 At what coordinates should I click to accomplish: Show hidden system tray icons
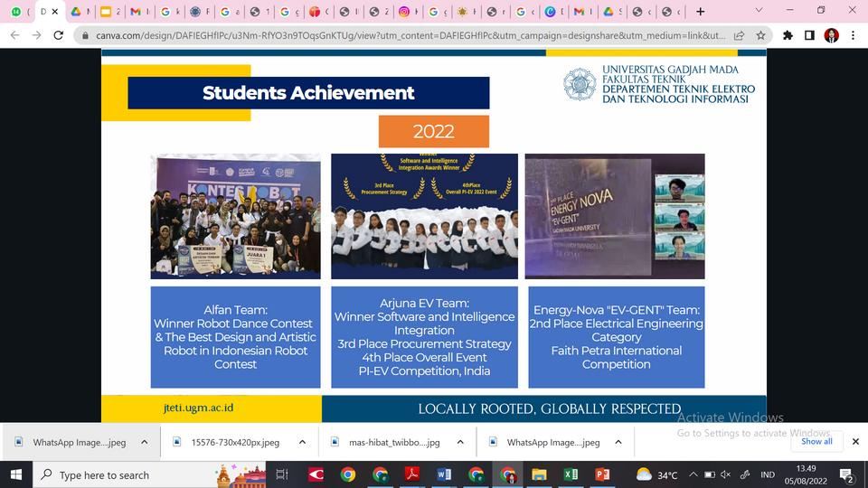(x=693, y=474)
